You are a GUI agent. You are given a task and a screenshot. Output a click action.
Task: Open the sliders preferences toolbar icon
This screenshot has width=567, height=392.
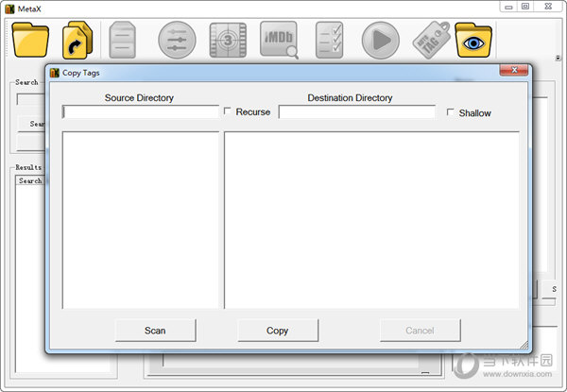tap(178, 40)
